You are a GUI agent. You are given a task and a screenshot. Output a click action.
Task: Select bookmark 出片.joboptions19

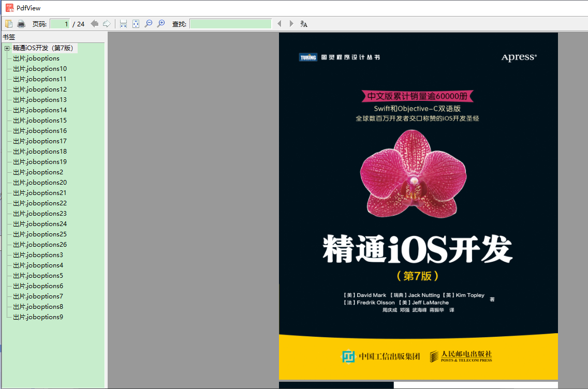40,162
